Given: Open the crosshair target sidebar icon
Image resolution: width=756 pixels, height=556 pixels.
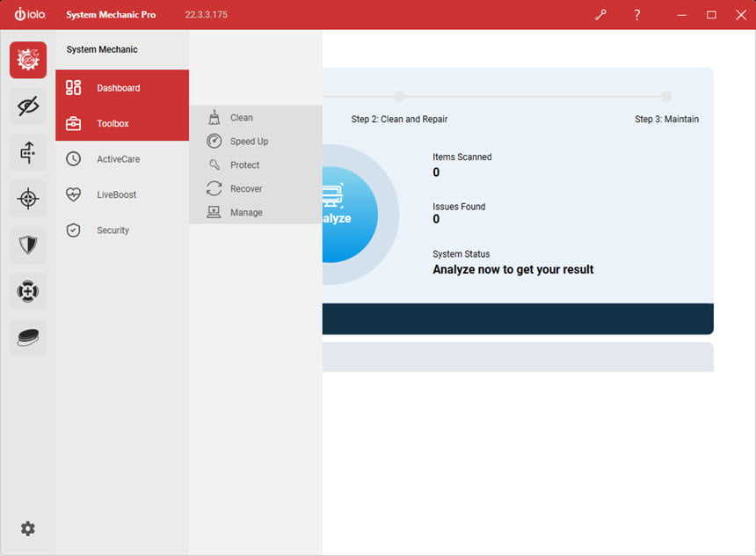Looking at the screenshot, I should coord(28,198).
